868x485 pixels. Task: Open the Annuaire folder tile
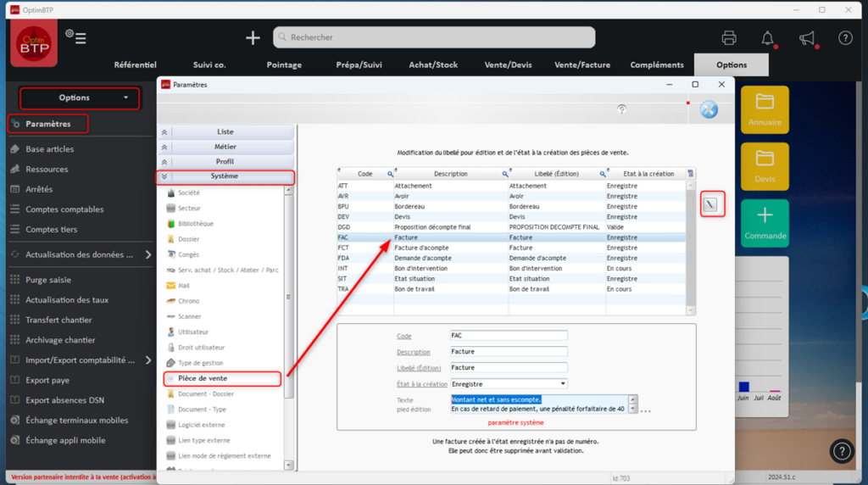pos(765,109)
